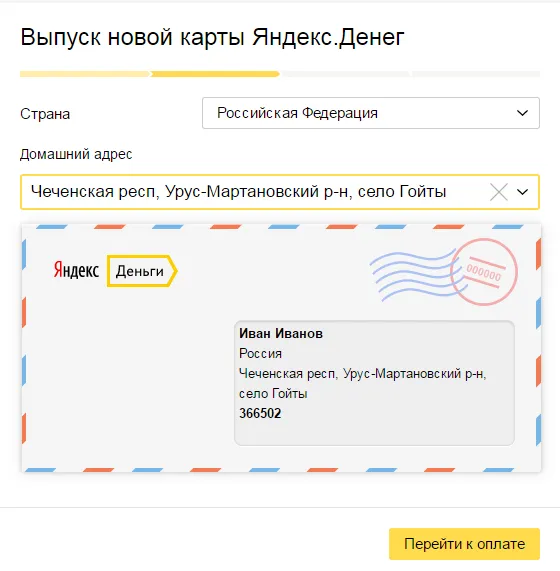The width and height of the screenshot is (560, 571).
Task: Click the heading Выпуск новой карты Яндекс.Денег
Action: pos(212,38)
